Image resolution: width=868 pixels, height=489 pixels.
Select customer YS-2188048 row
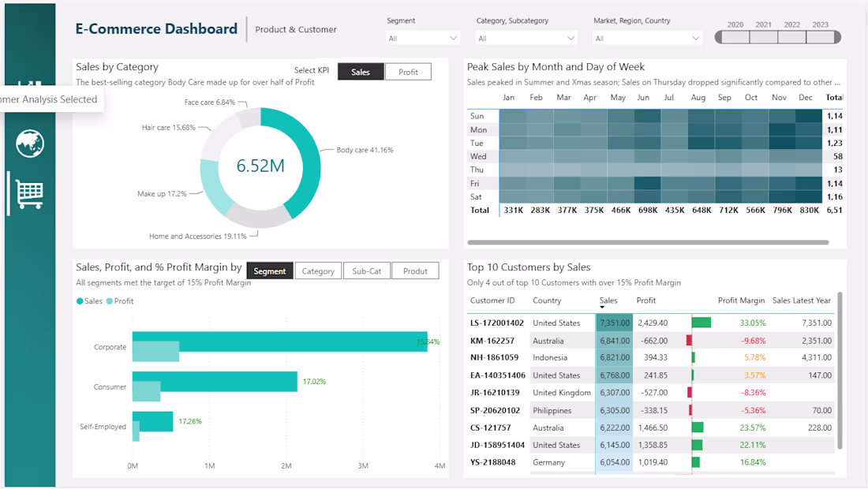(x=651, y=462)
